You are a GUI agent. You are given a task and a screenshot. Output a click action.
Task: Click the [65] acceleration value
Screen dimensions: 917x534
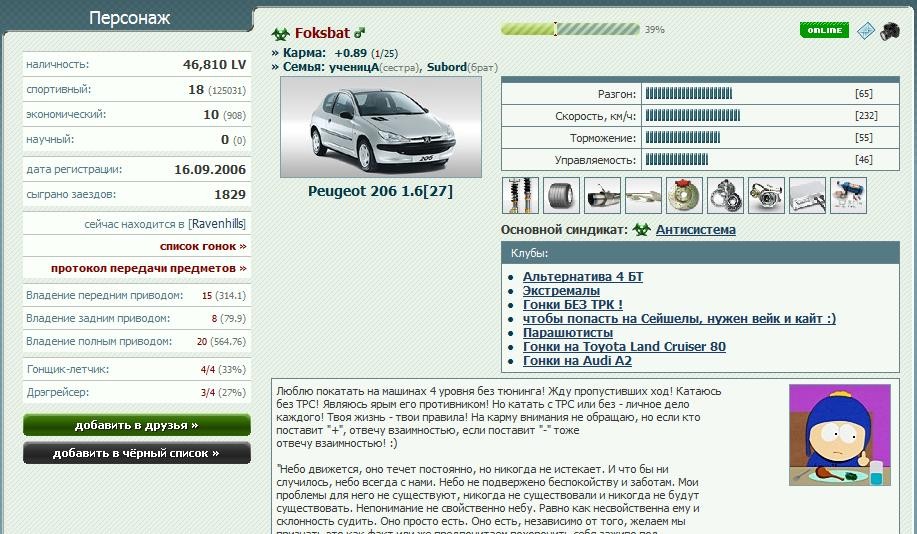click(x=864, y=94)
